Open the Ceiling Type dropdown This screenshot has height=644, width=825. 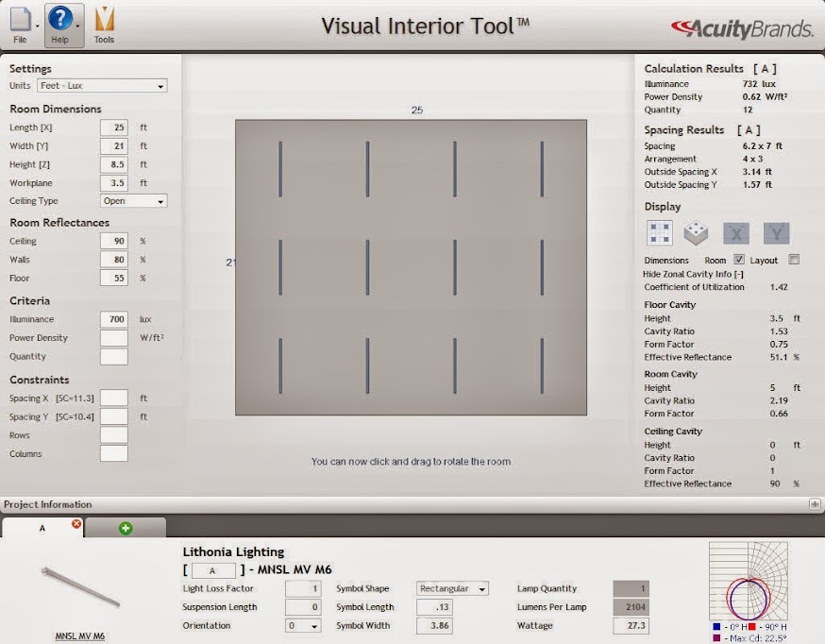(x=133, y=201)
